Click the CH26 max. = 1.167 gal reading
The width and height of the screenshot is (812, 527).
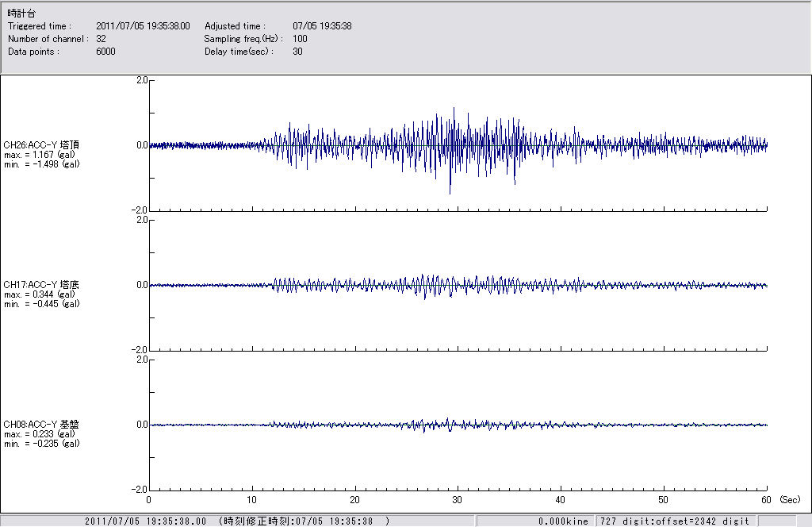(x=40, y=155)
